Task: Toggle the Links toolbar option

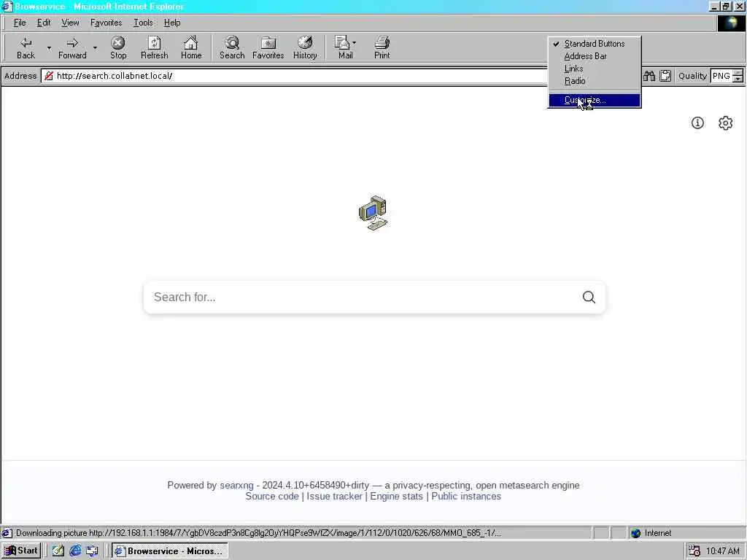Action: [594, 69]
